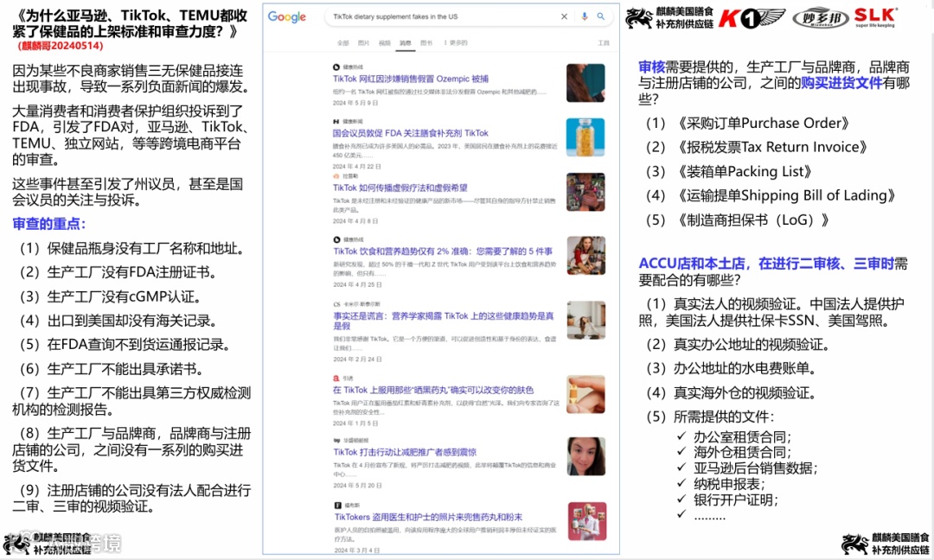Start voice search with the microphone icon
Image resolution: width=934 pixels, height=560 pixels.
585,16
